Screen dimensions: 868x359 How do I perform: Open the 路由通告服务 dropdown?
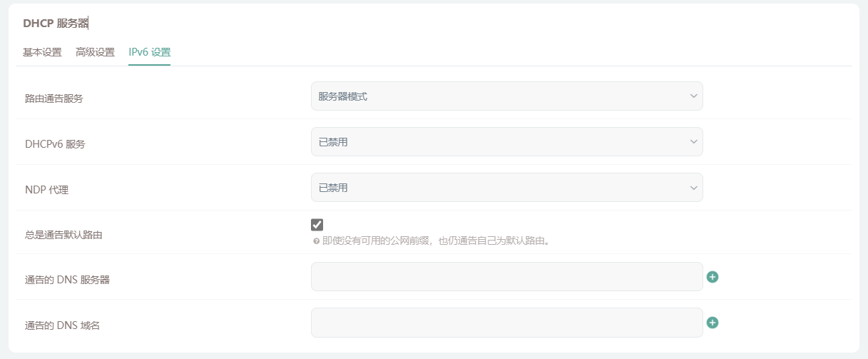click(x=506, y=96)
